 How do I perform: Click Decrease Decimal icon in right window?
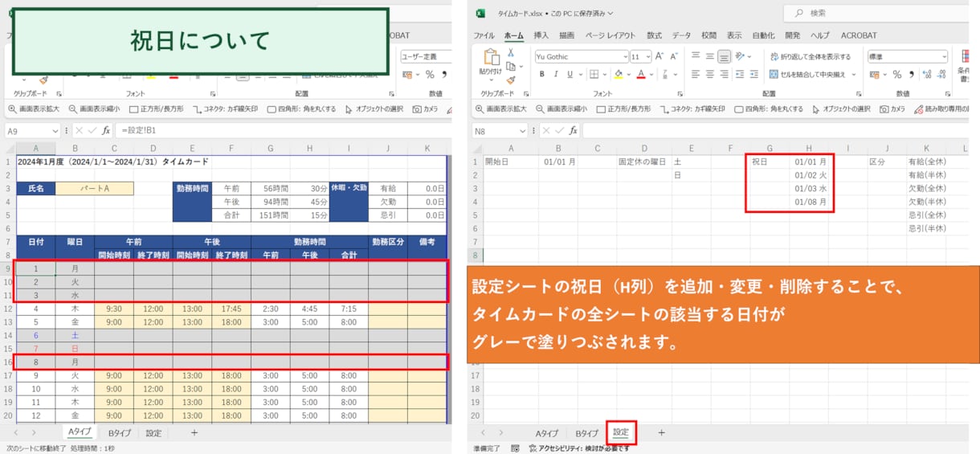coord(941,74)
